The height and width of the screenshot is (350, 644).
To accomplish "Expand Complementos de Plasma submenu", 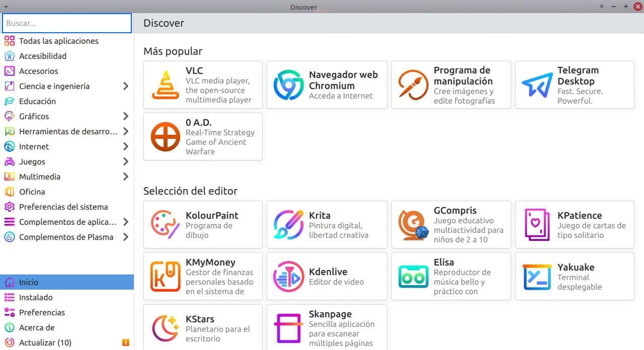I will 126,237.
